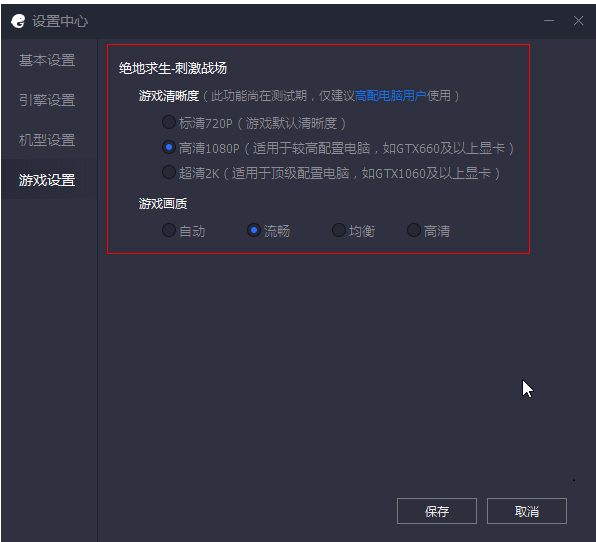Click the Tencent emulator logo icon
This screenshot has width=596, height=542.
(18, 21)
